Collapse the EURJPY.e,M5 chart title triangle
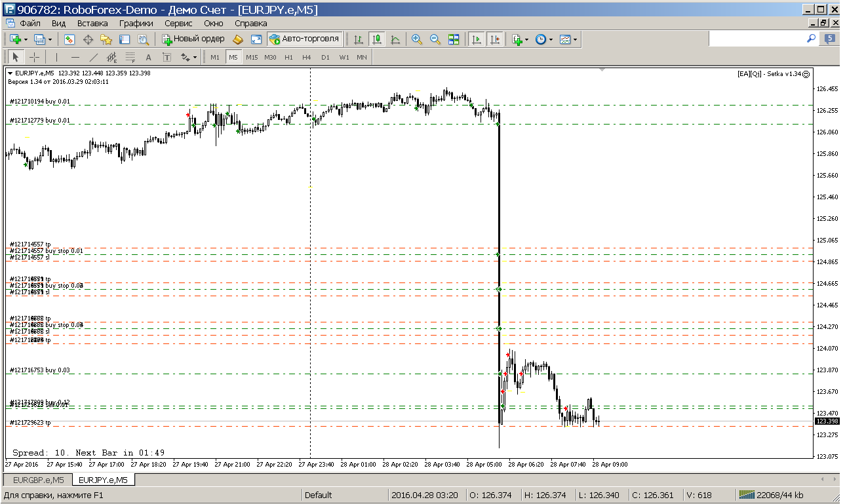Screen dimensions: 845x504 10,73
